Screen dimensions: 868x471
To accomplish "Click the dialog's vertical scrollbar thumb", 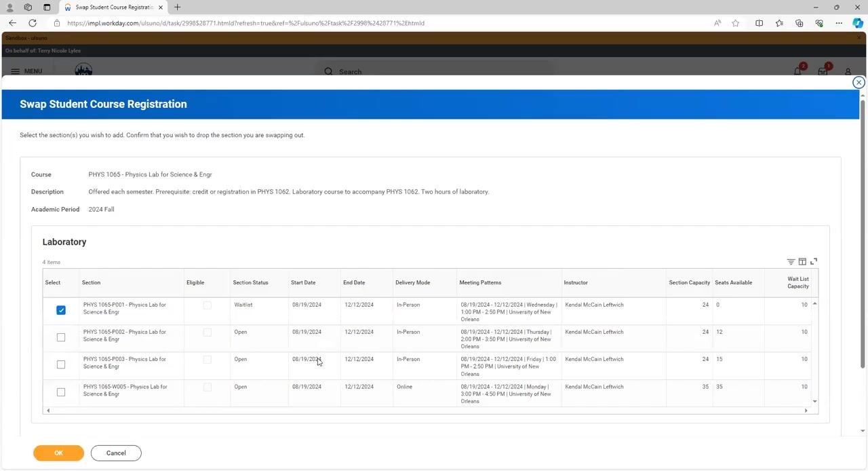I will click(863, 234).
